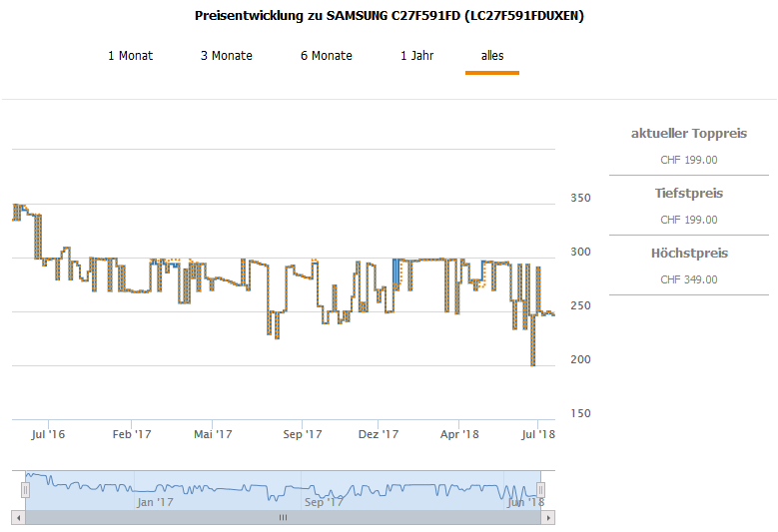The image size is (778, 532).
Task: Click the Höchstpreis heading
Action: click(688, 254)
